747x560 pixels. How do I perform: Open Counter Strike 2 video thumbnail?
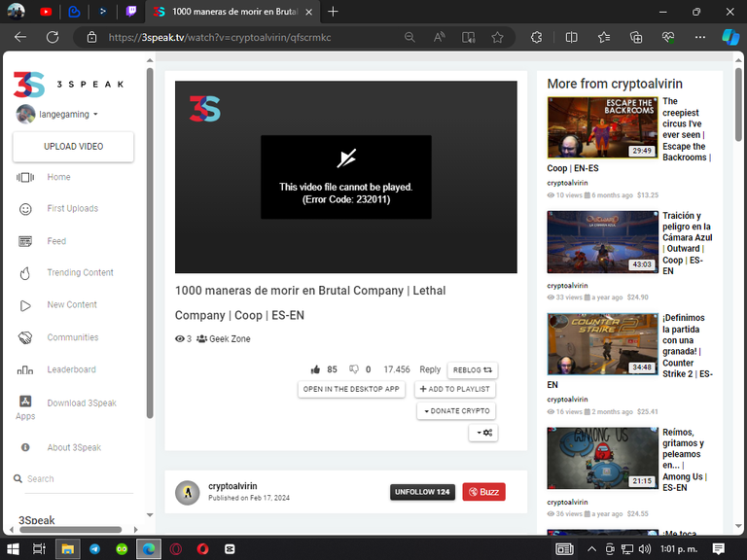[x=603, y=344]
